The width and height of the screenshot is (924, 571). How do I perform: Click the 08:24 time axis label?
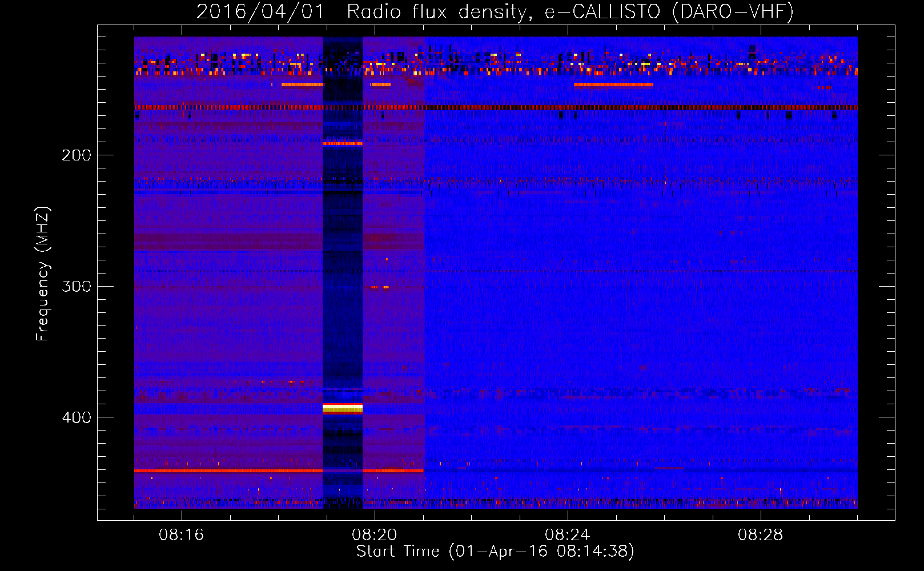tap(568, 535)
